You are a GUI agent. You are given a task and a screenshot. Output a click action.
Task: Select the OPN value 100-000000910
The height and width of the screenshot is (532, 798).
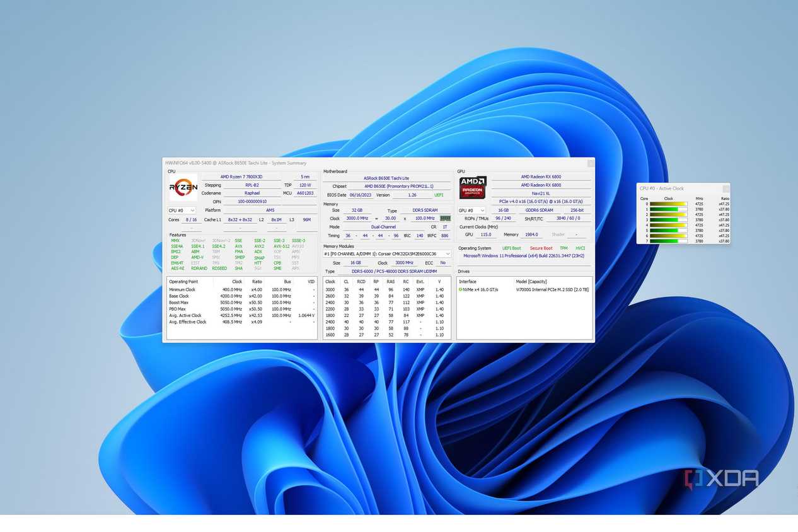point(252,202)
